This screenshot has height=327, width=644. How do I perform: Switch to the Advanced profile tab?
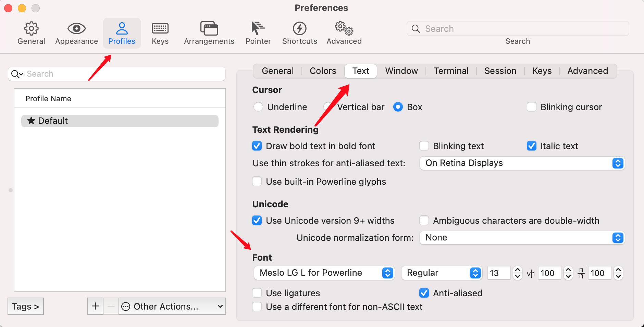(587, 71)
